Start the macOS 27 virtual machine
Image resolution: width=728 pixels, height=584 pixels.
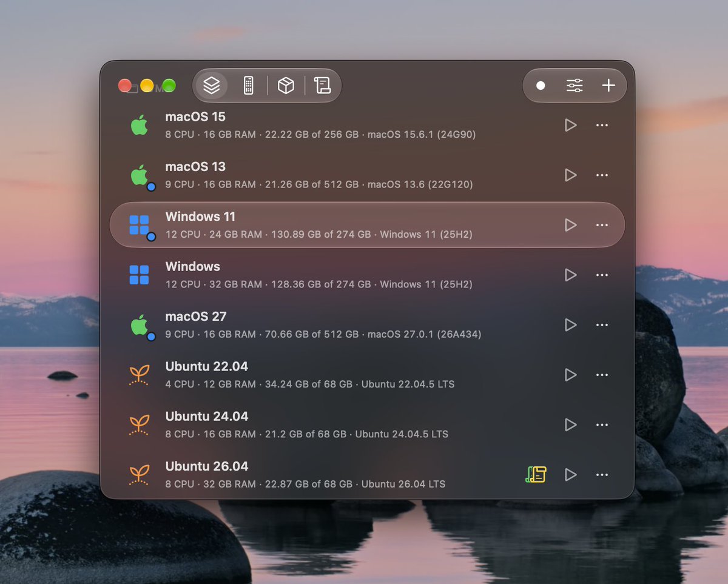click(x=570, y=324)
